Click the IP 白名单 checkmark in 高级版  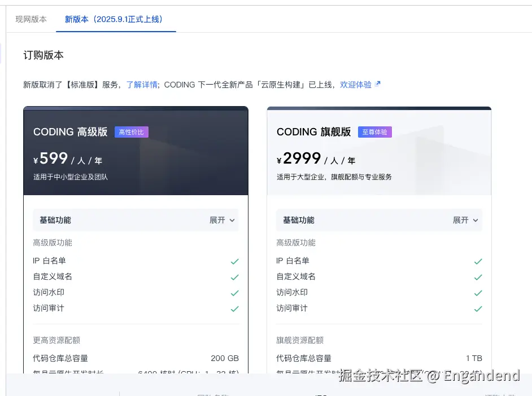[x=235, y=261]
